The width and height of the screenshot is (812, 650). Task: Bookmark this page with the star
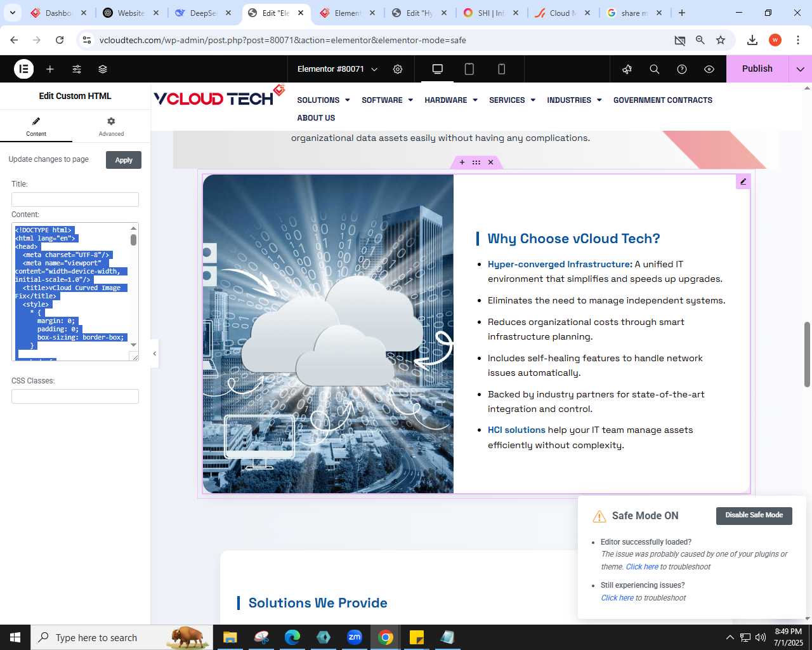(x=721, y=40)
